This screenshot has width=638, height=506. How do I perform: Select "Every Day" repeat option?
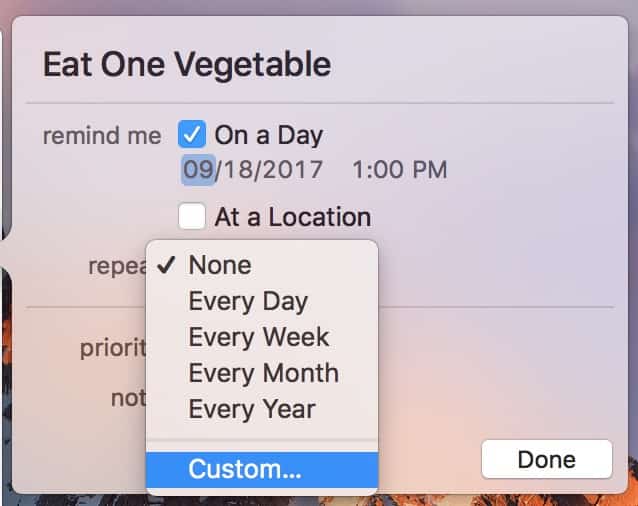[x=248, y=301]
